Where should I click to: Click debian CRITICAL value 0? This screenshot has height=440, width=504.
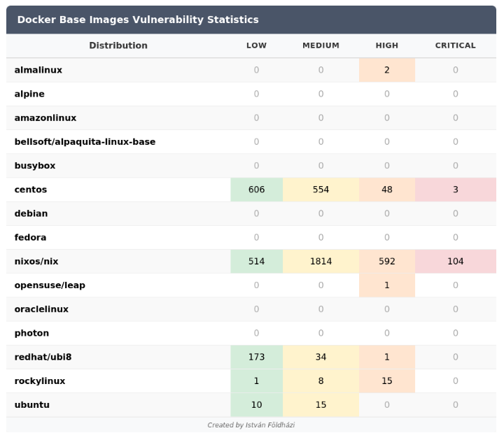click(x=456, y=213)
